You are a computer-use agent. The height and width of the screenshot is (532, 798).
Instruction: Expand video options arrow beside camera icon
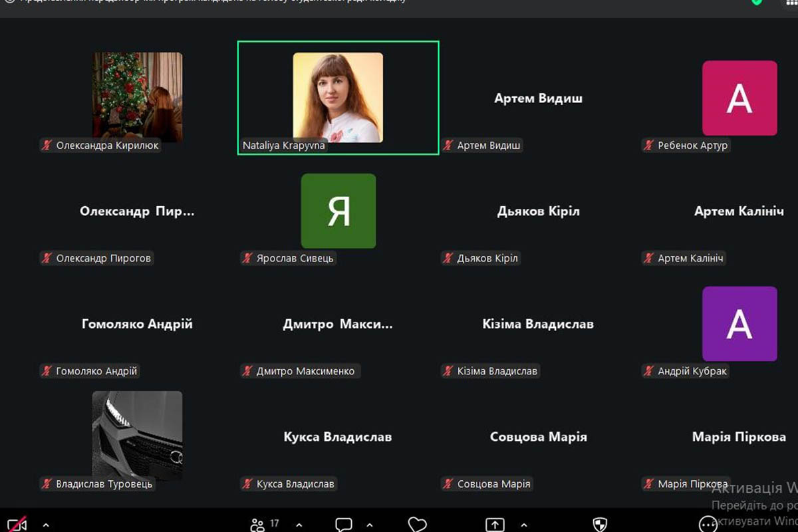(45, 525)
